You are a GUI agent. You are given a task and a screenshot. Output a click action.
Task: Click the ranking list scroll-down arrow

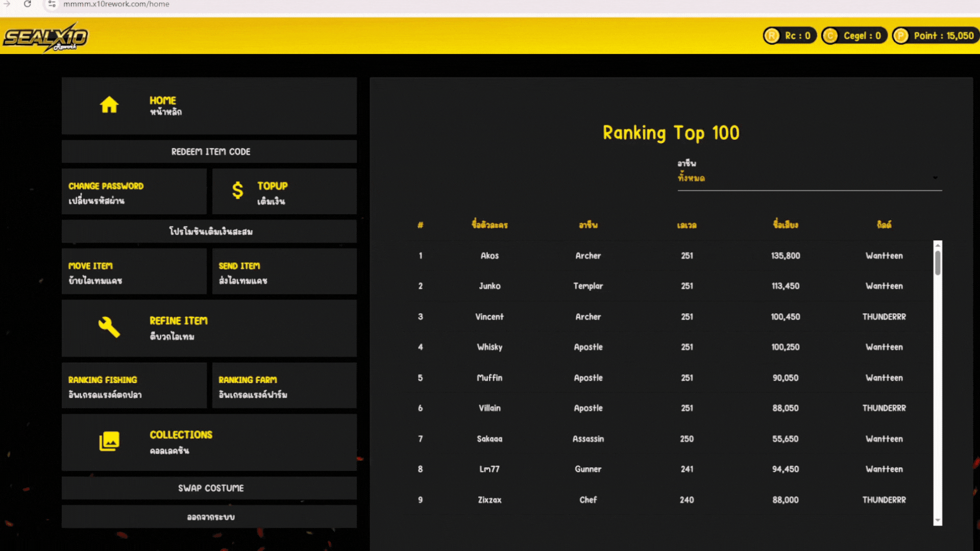(x=938, y=521)
